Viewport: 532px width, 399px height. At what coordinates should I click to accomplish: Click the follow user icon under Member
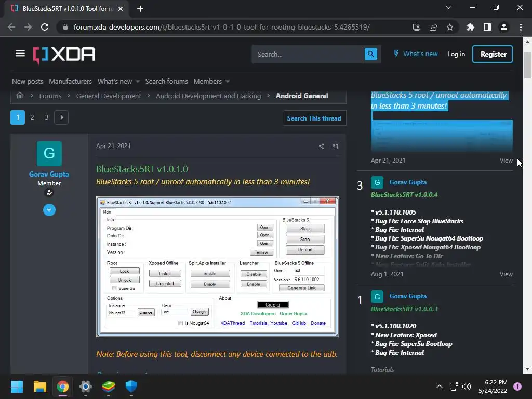pos(49,193)
